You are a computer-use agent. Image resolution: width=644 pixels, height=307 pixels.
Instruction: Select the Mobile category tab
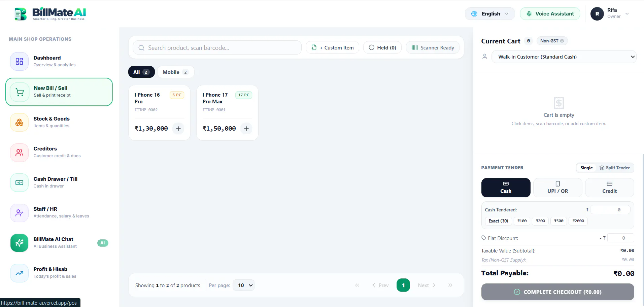pyautogui.click(x=176, y=72)
